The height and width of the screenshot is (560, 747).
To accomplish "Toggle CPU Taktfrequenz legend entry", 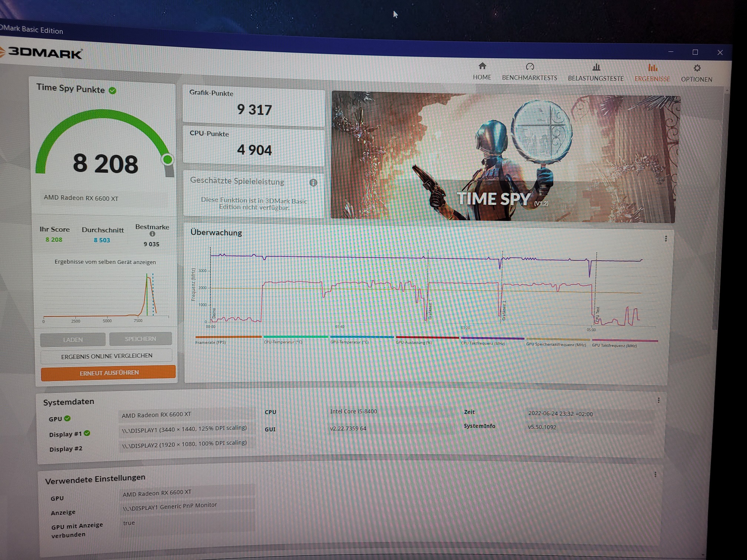I will (482, 343).
